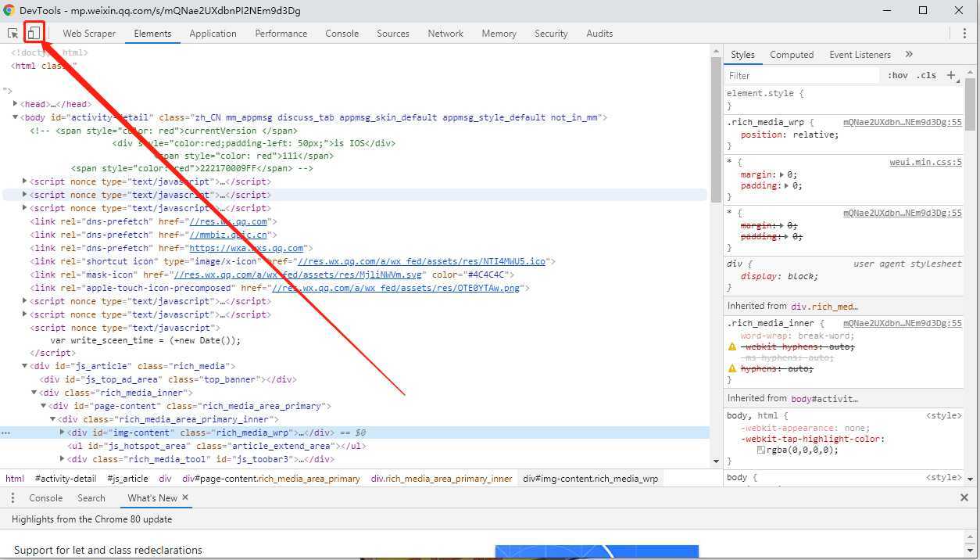Open source link of .rich_media_inner rule
The width and height of the screenshot is (980, 560).
tap(903, 323)
